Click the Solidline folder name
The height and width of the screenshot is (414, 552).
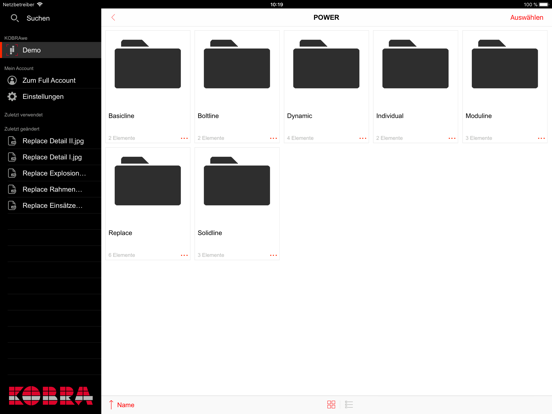coord(210,233)
